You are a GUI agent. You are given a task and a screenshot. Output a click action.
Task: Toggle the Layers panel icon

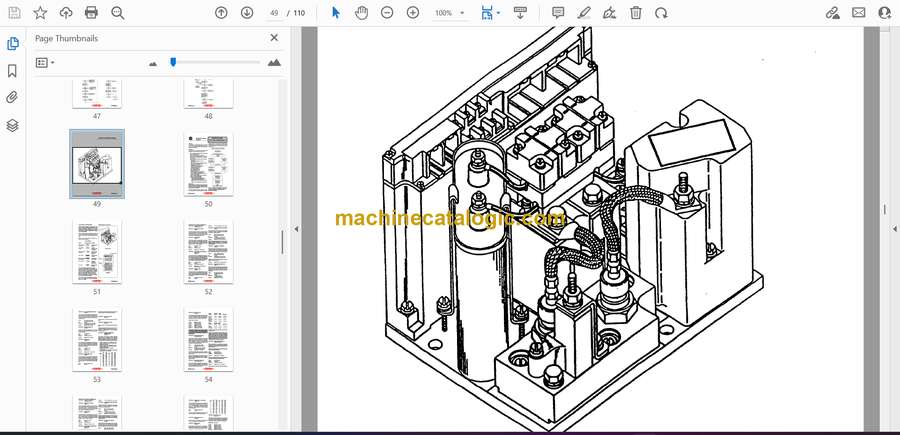point(13,125)
